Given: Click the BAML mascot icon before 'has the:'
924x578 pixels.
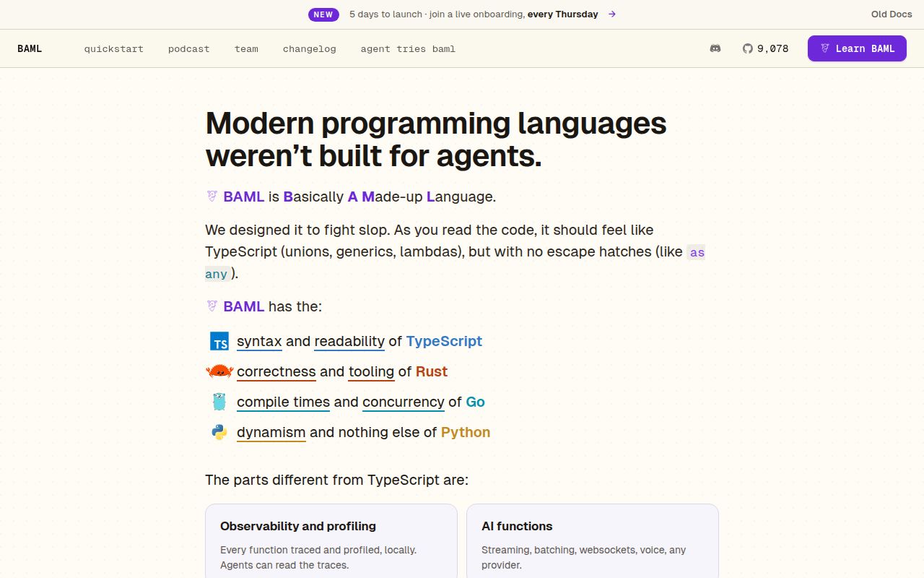Looking at the screenshot, I should click(x=212, y=306).
